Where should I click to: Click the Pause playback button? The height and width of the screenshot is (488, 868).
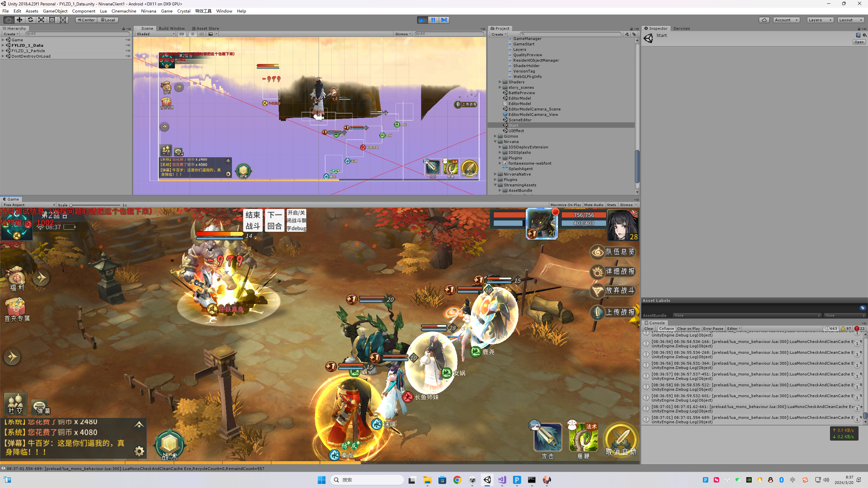click(x=433, y=20)
